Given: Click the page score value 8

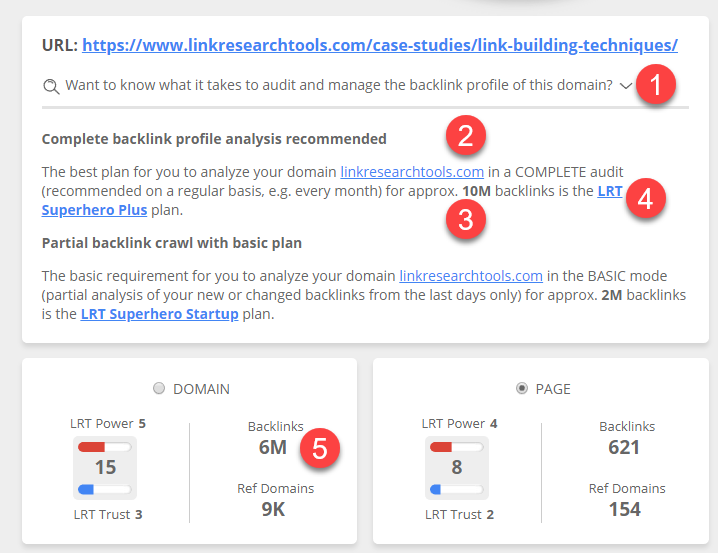Looking at the screenshot, I should pos(457,467).
